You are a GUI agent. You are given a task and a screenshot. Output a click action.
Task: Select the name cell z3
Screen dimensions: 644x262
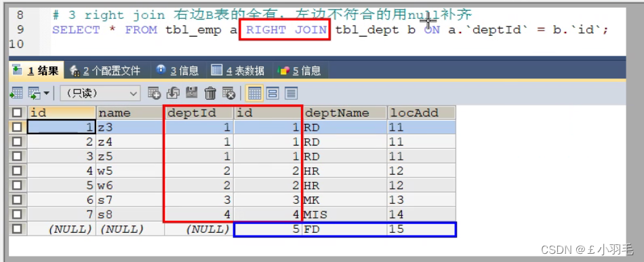129,127
